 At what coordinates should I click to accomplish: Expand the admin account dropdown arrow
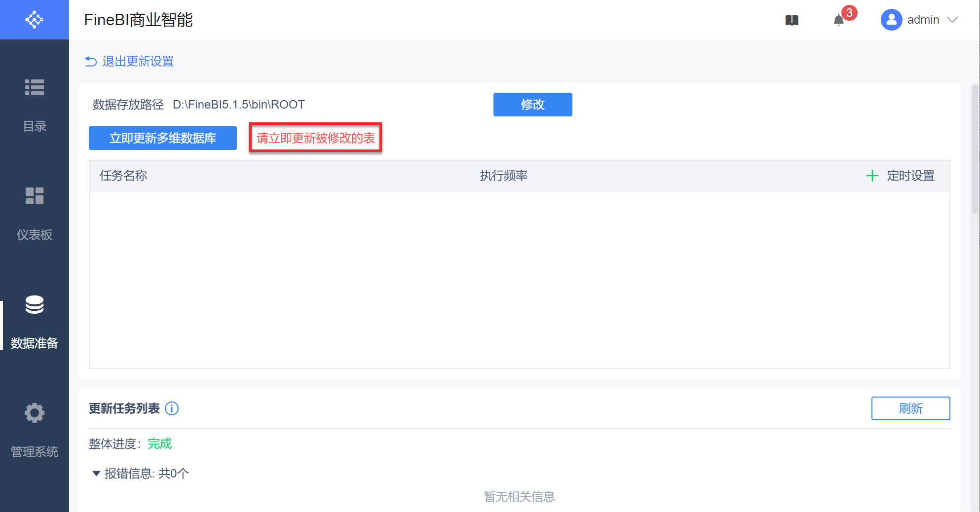(952, 20)
